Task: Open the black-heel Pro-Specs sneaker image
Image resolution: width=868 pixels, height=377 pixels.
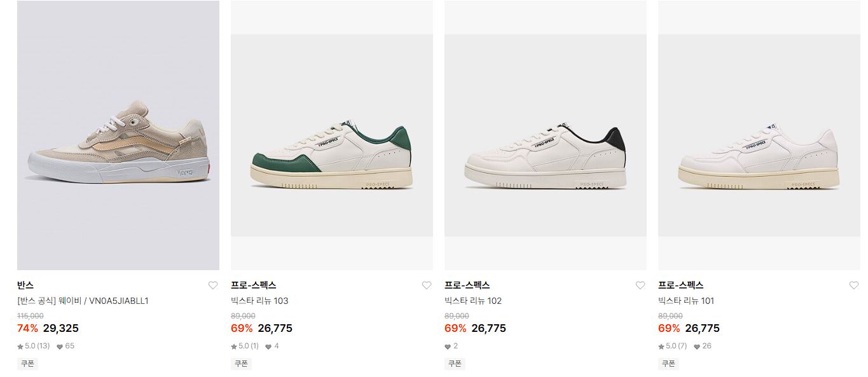Action: [x=546, y=135]
